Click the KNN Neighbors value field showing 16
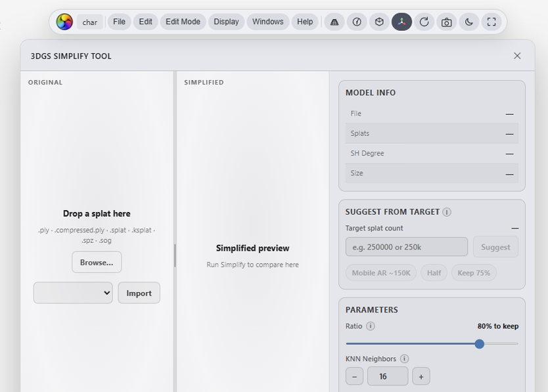The width and height of the screenshot is (548, 392). [388, 376]
